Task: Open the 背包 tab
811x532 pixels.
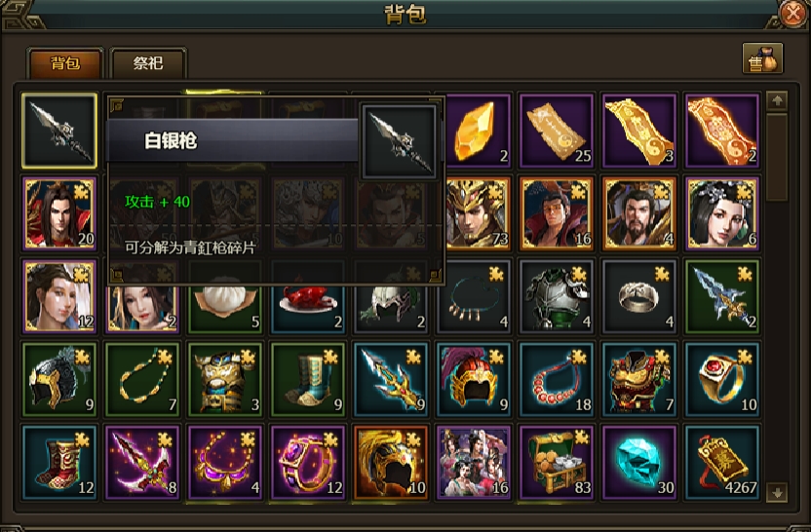Action: point(65,63)
